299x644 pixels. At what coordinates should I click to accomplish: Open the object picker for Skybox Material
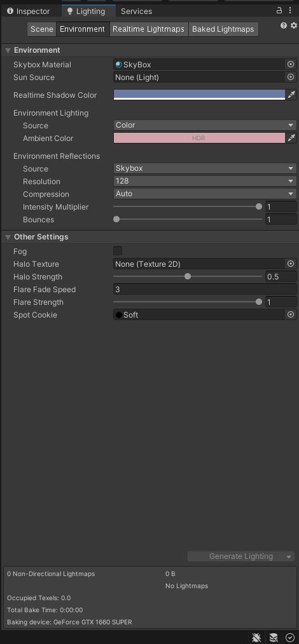click(x=291, y=65)
